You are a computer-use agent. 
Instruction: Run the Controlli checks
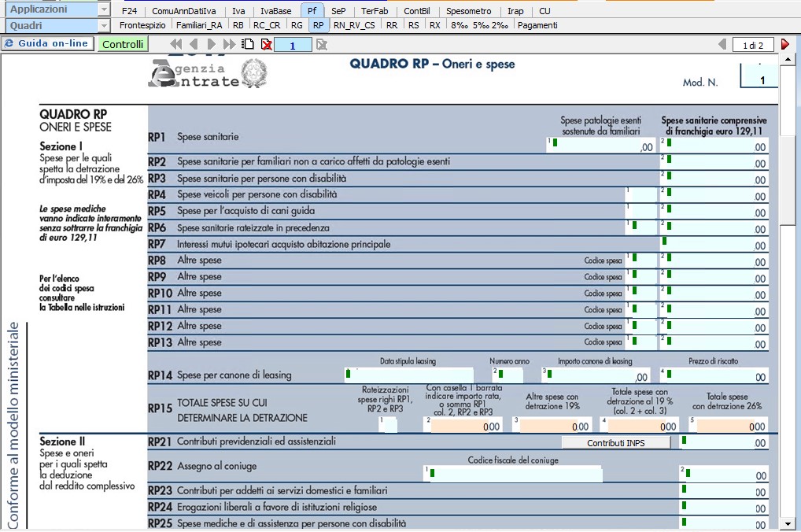coord(123,44)
